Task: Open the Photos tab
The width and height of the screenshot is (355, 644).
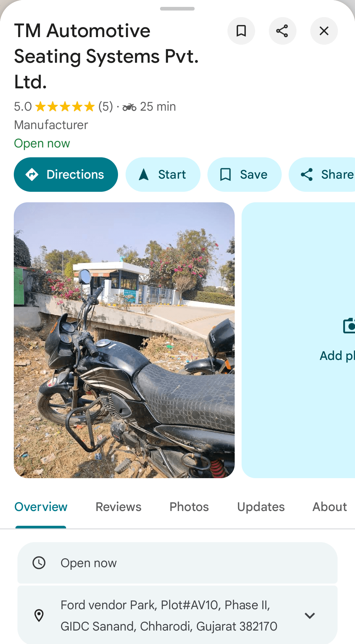Action: [189, 507]
